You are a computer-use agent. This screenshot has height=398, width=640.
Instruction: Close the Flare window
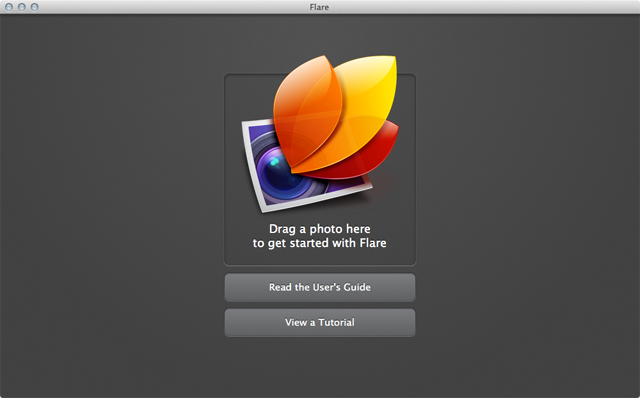(x=9, y=7)
